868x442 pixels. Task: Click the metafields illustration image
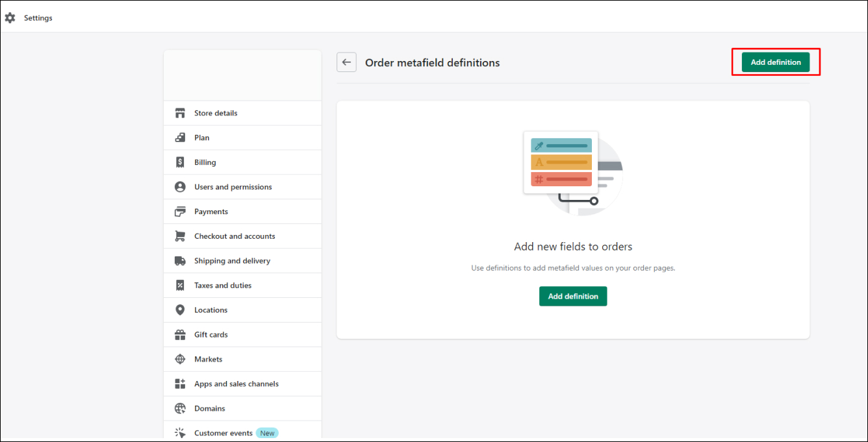[x=573, y=173]
